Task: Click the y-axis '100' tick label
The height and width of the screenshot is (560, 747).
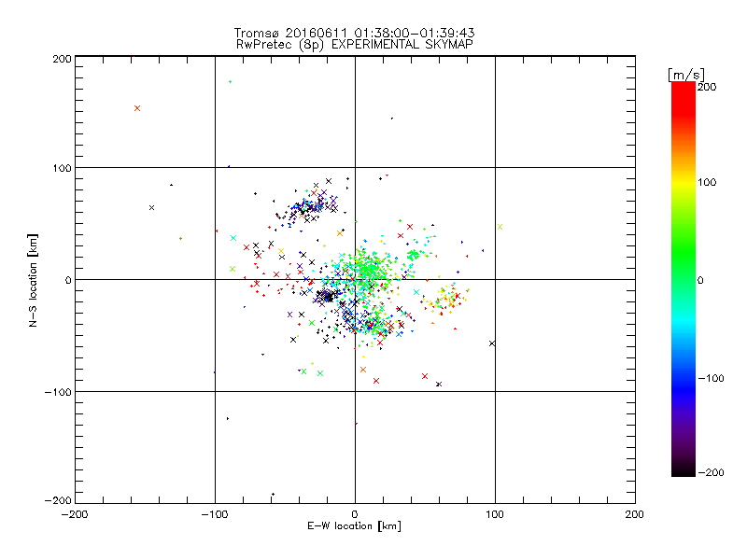Action: pos(62,168)
